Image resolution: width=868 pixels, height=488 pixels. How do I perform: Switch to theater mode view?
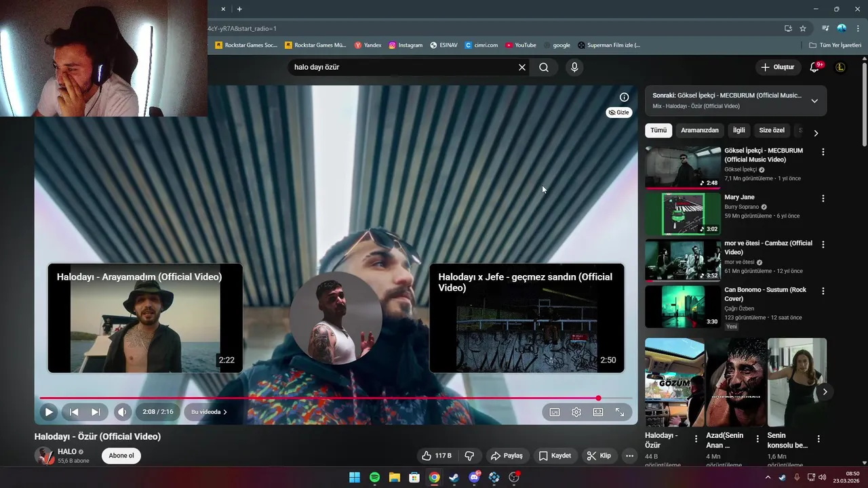pos(598,411)
